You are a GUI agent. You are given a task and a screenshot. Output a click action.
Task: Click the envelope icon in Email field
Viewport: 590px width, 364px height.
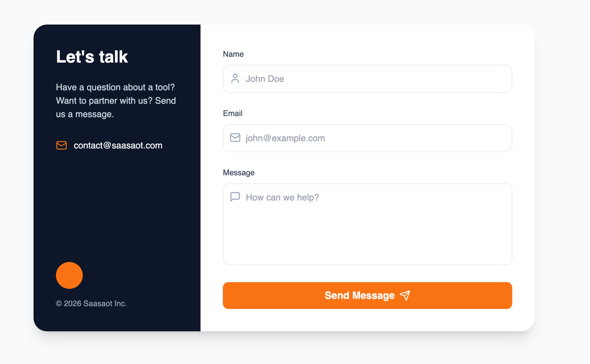235,138
